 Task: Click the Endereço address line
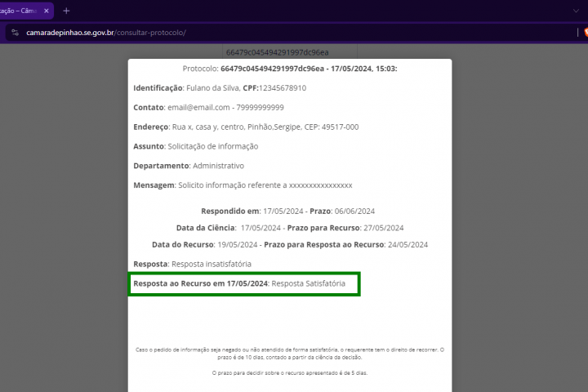coord(245,127)
